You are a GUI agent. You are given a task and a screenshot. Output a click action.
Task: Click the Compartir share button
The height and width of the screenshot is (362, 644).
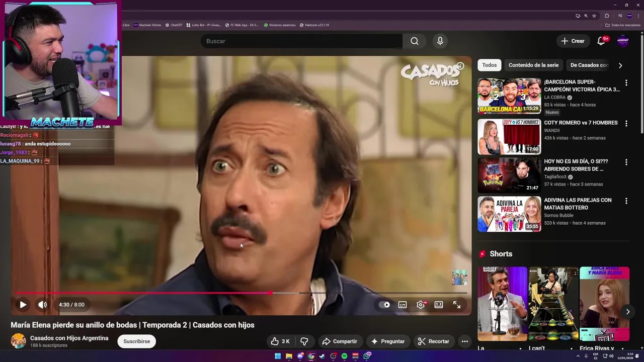click(x=340, y=341)
